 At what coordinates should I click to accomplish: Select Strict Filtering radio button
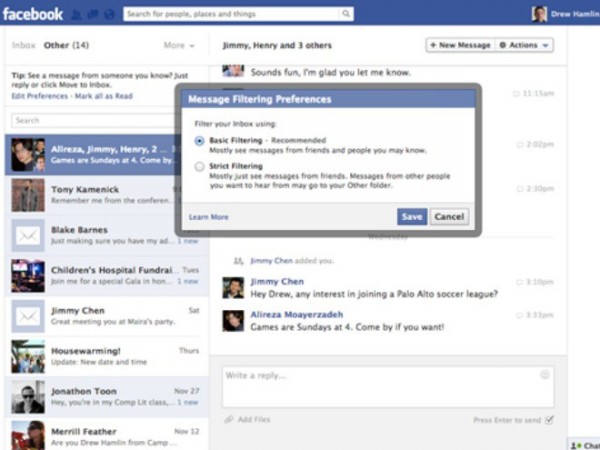[x=199, y=167]
